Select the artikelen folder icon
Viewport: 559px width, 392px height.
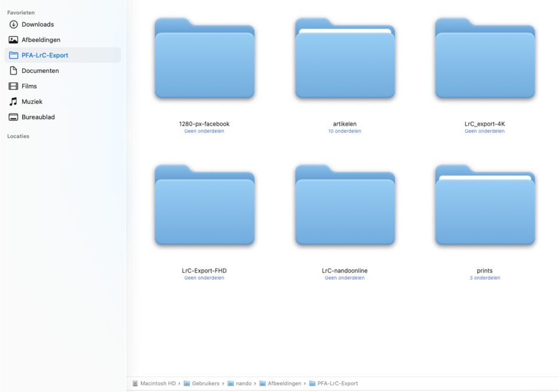coord(345,58)
